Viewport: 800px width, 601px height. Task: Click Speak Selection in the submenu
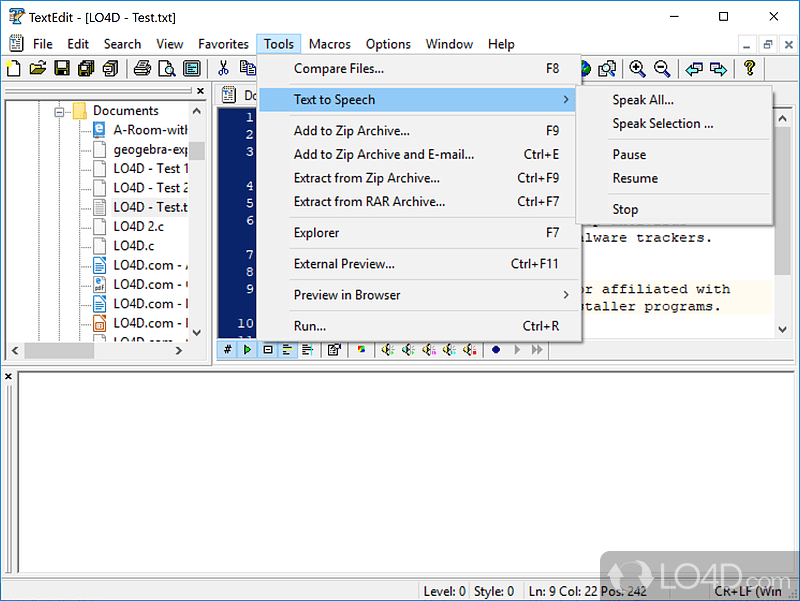pyautogui.click(x=673, y=123)
